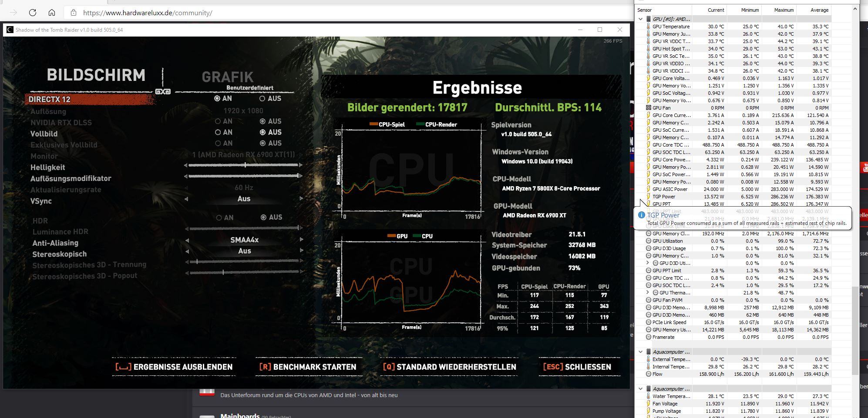
Task: Click the Average column header
Action: [813, 10]
